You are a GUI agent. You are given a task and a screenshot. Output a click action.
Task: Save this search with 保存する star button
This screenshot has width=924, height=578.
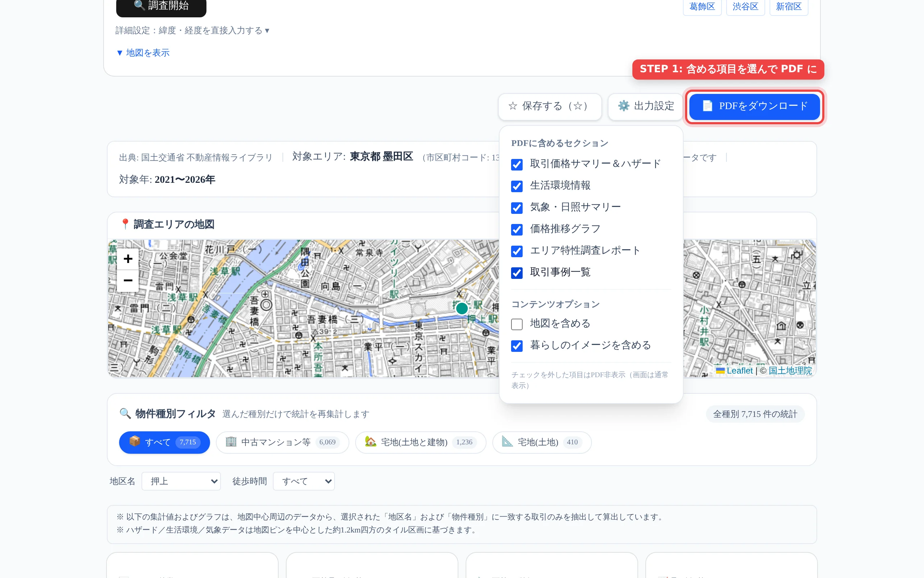(549, 106)
